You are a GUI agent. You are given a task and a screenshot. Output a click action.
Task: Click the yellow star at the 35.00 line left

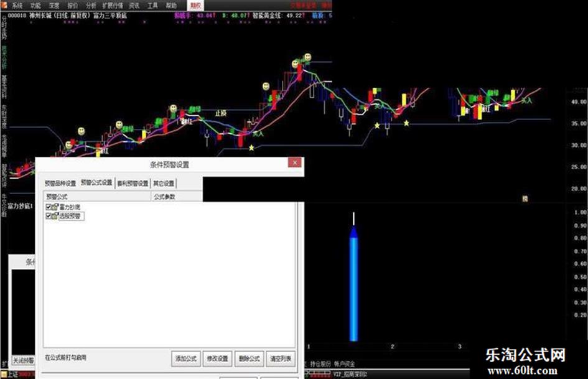(377, 125)
